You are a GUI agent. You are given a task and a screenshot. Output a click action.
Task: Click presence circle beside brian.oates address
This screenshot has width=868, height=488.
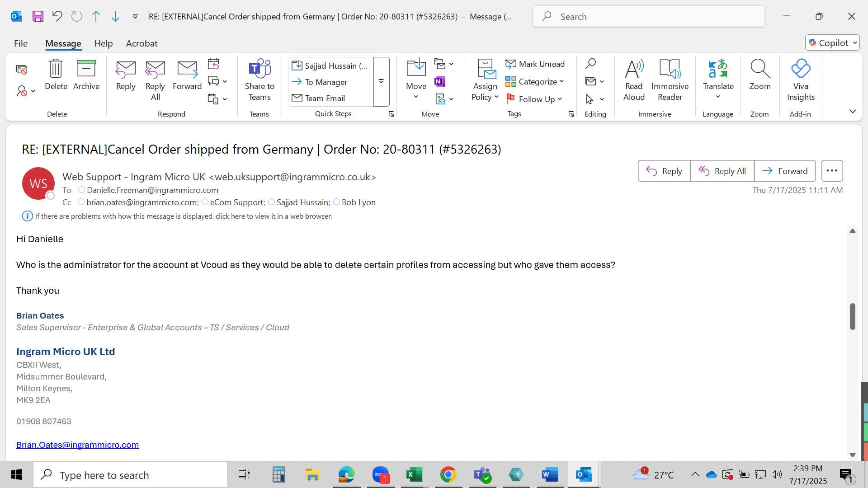[x=81, y=202]
